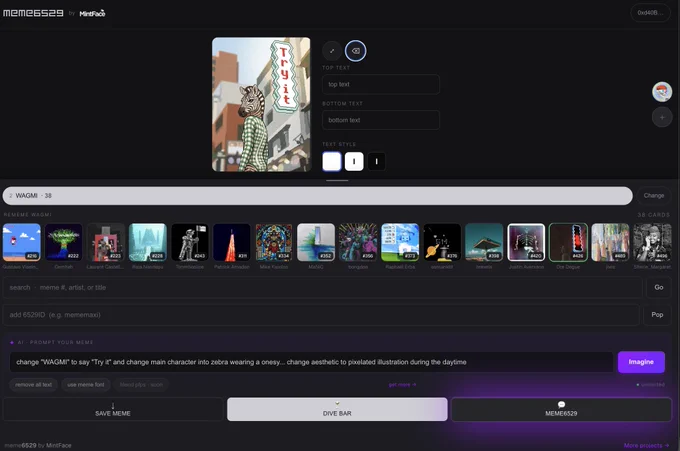Click the round plus button under avatar
Image resolution: width=680 pixels, height=451 pixels.
(662, 118)
